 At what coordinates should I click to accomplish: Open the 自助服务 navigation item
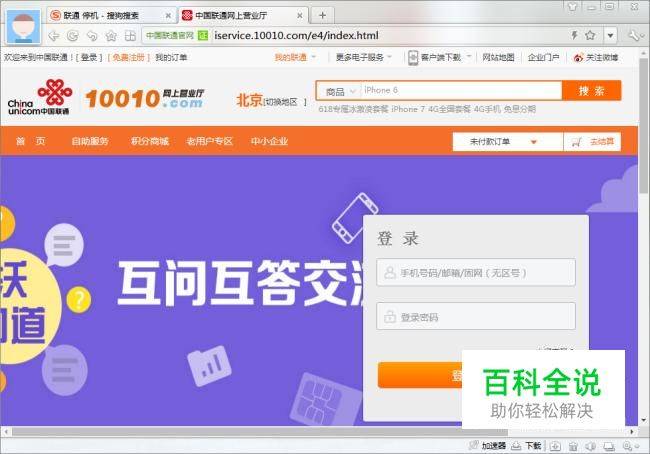(x=90, y=141)
